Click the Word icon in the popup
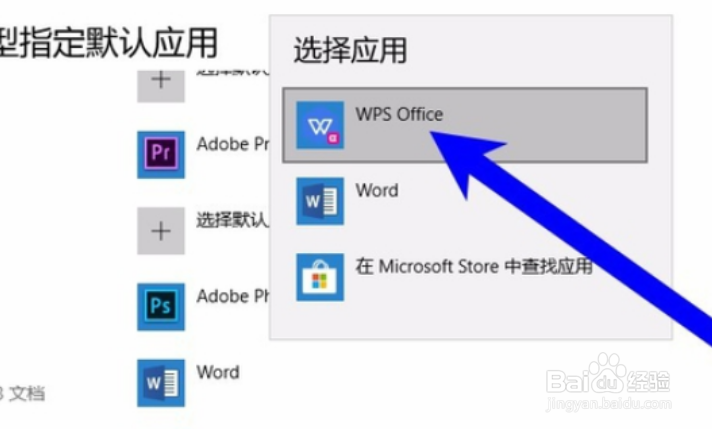The width and height of the screenshot is (712, 429). (x=320, y=201)
